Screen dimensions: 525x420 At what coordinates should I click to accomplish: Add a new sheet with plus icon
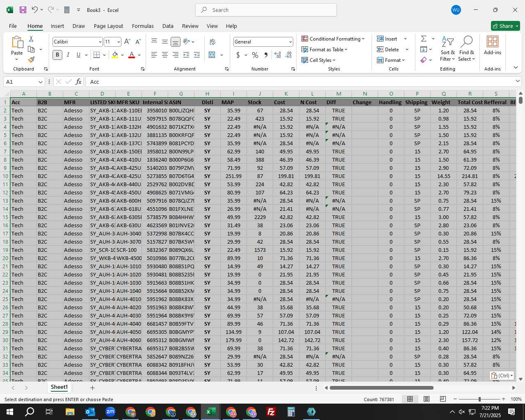point(92,388)
